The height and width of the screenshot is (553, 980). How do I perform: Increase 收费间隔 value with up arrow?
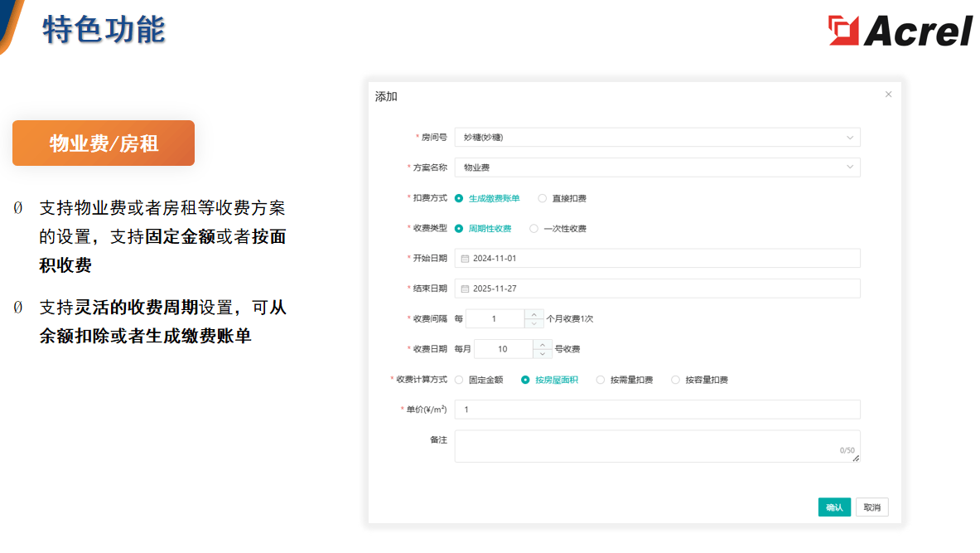[x=533, y=314]
